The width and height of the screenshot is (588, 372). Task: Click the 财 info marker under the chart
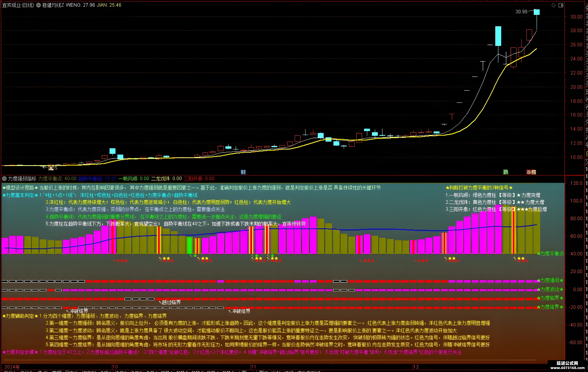(243, 172)
